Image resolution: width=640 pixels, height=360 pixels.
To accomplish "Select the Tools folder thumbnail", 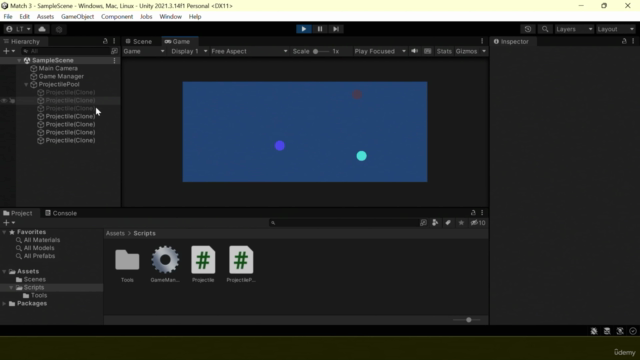I will 127,260.
